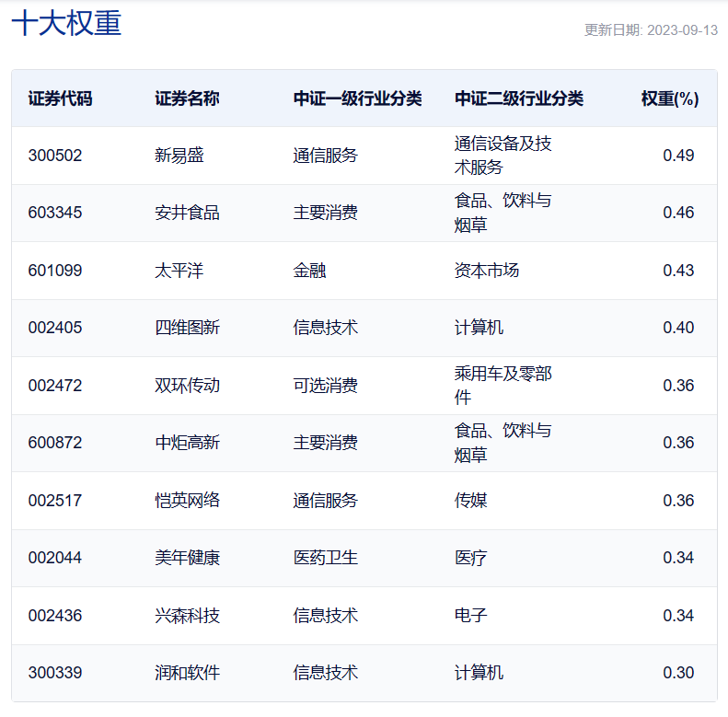Select security code 300339
728x717 pixels.
(x=55, y=673)
